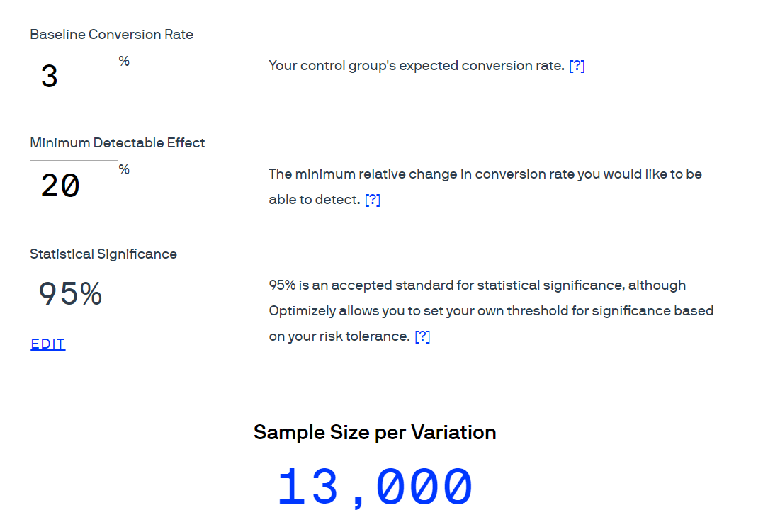
Task: Click the word Optimizely in the description
Action: click(302, 311)
